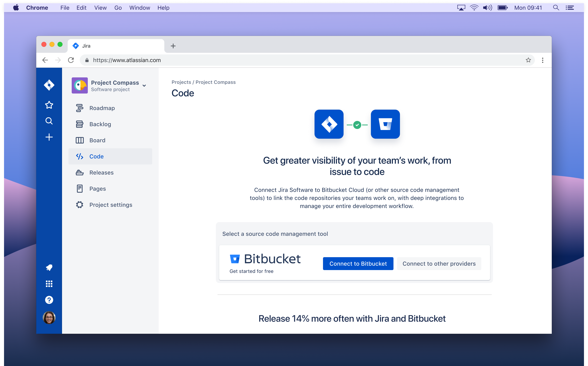Bookmark the page with the star icon
Viewport: 588px width, 366px height.
528,60
